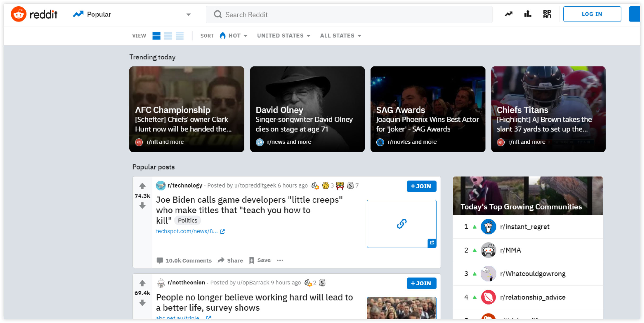The width and height of the screenshot is (644, 323).
Task: Join the r/nottheonion community
Action: click(421, 283)
